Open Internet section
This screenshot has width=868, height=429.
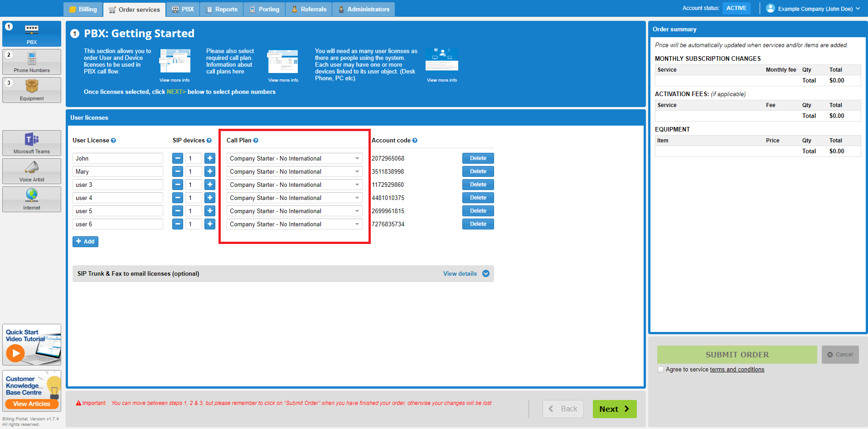[32, 199]
